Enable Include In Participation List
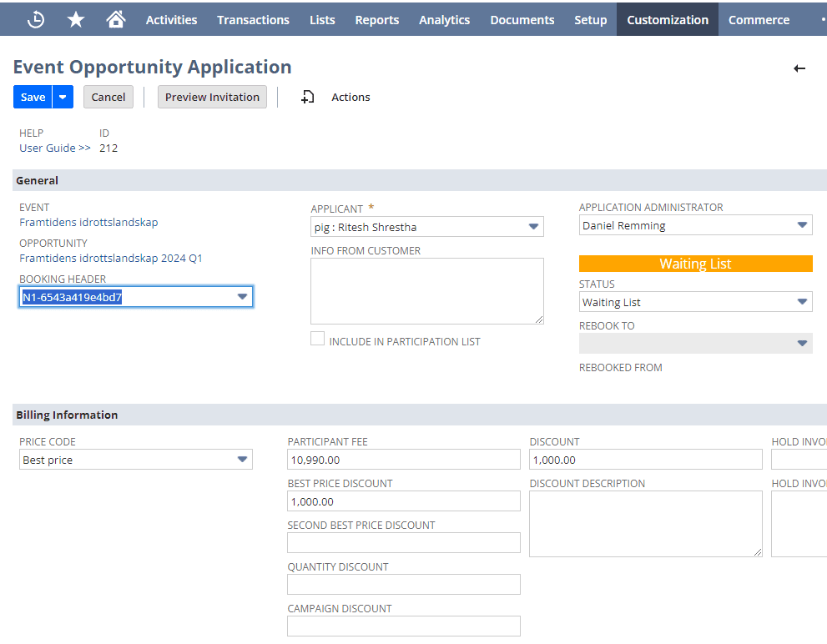This screenshot has height=644, width=827. 317,338
